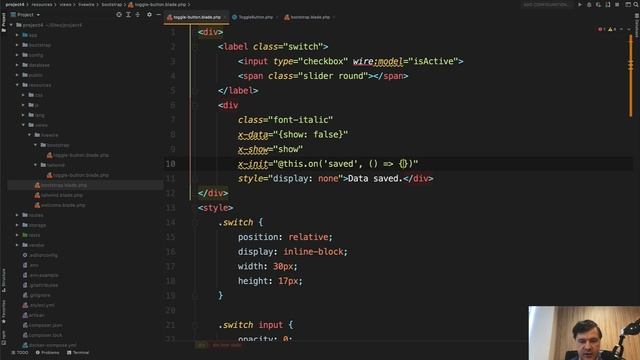640x360 pixels.
Task: Select the public folder in tree
Action: pos(36,75)
